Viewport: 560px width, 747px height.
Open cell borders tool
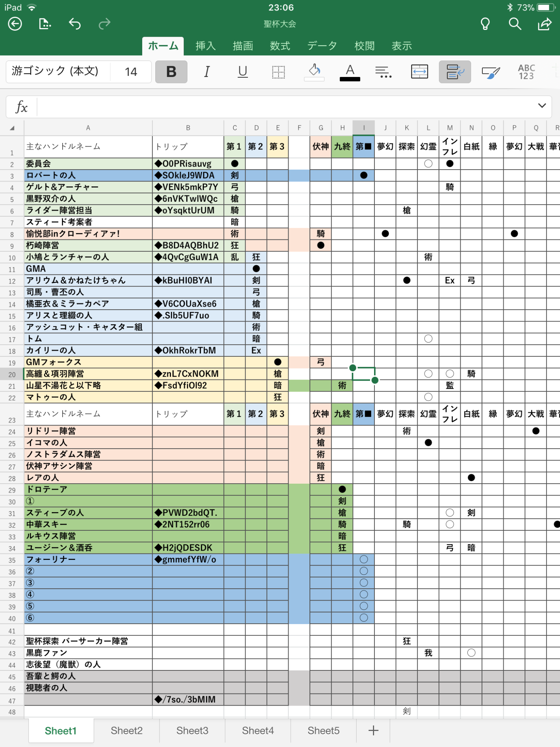click(278, 72)
